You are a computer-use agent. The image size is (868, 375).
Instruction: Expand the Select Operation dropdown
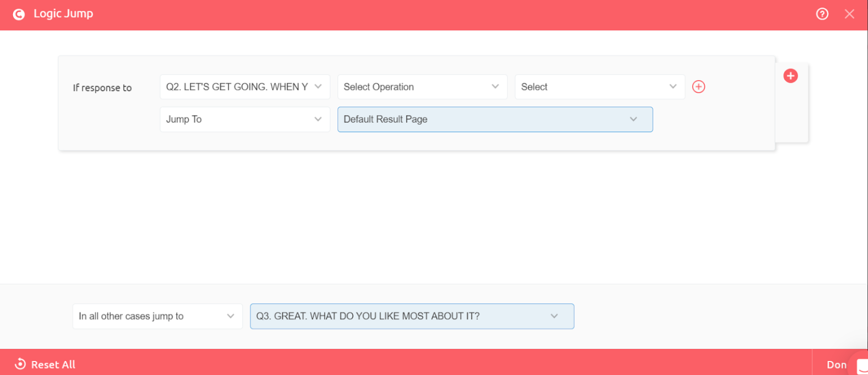pyautogui.click(x=422, y=87)
